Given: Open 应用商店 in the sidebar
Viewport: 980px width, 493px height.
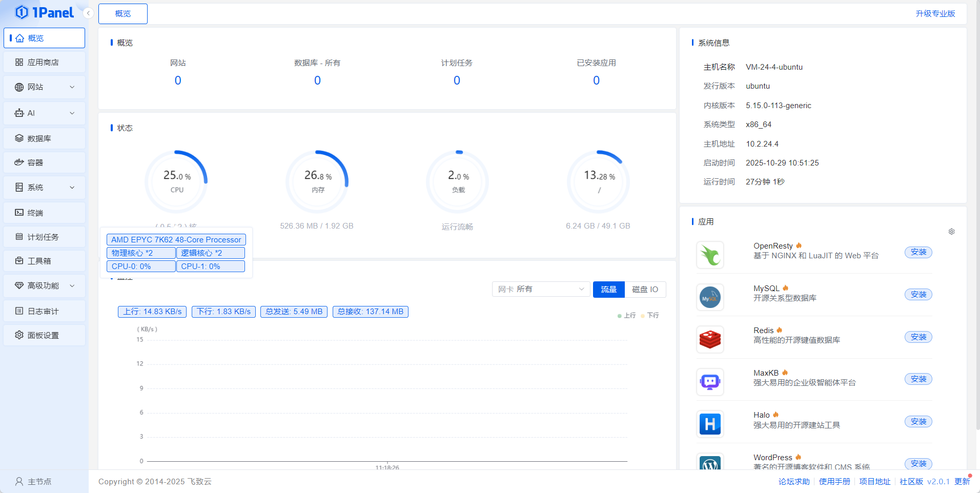Looking at the screenshot, I should coord(44,62).
